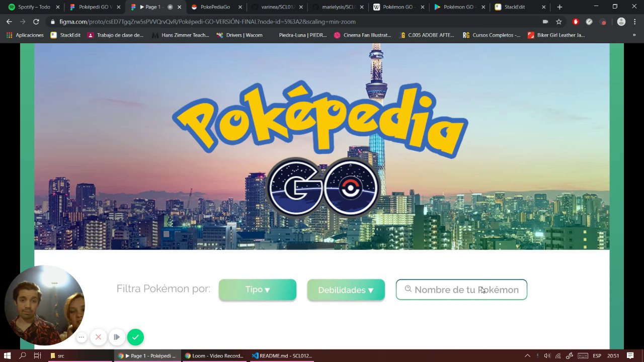Open the Wi-Fi network tray icon
Viewport: 644px width, 362px height.
coord(558,355)
